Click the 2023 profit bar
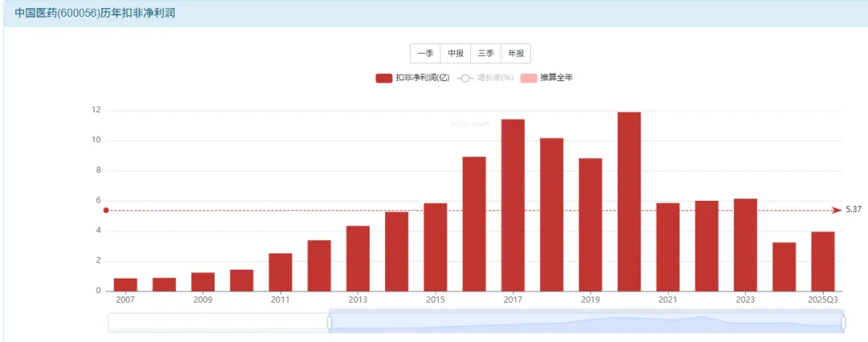 click(x=746, y=245)
